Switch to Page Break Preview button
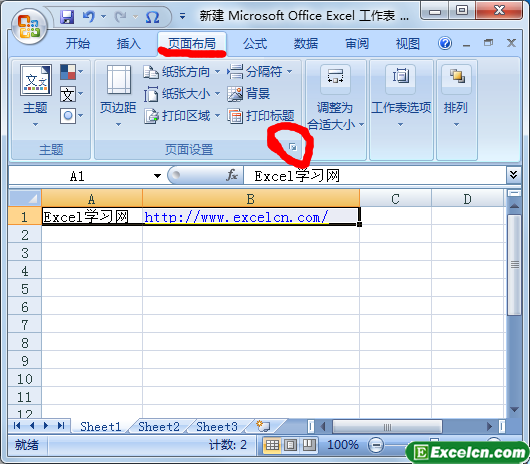The image size is (530, 464). pos(309,445)
